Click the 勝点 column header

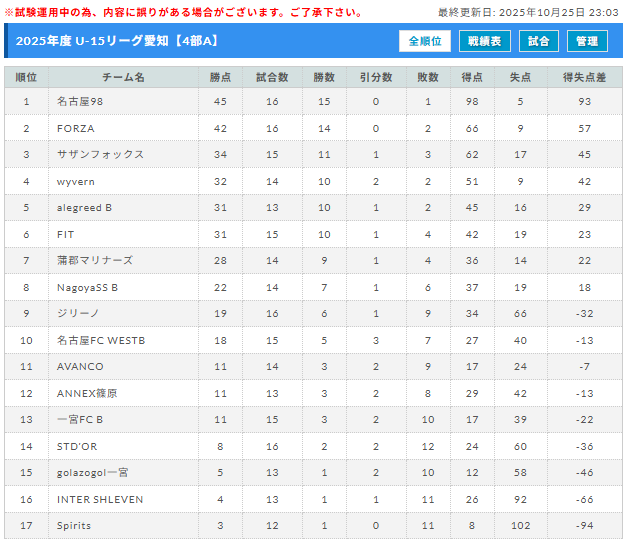220,77
